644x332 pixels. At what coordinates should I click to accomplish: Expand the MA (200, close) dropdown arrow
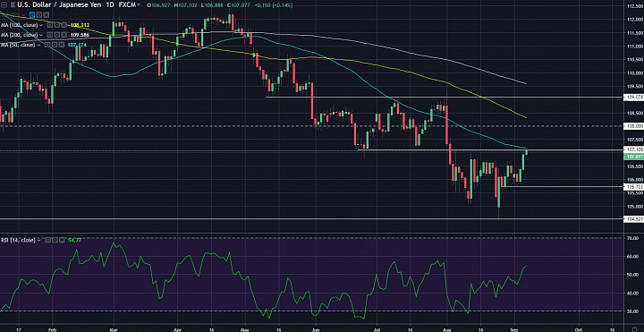click(x=41, y=35)
